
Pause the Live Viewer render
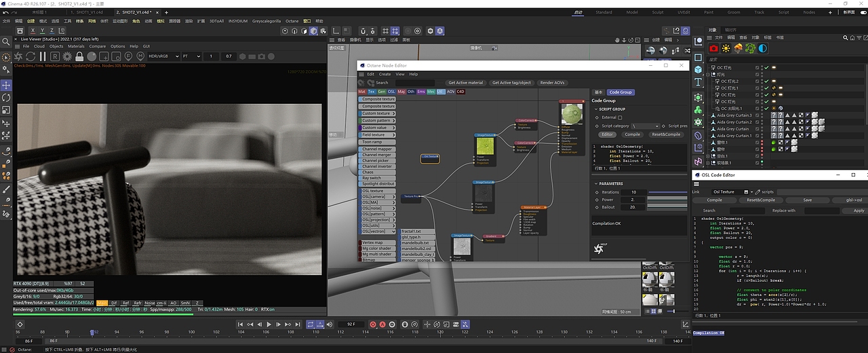pyautogui.click(x=43, y=56)
